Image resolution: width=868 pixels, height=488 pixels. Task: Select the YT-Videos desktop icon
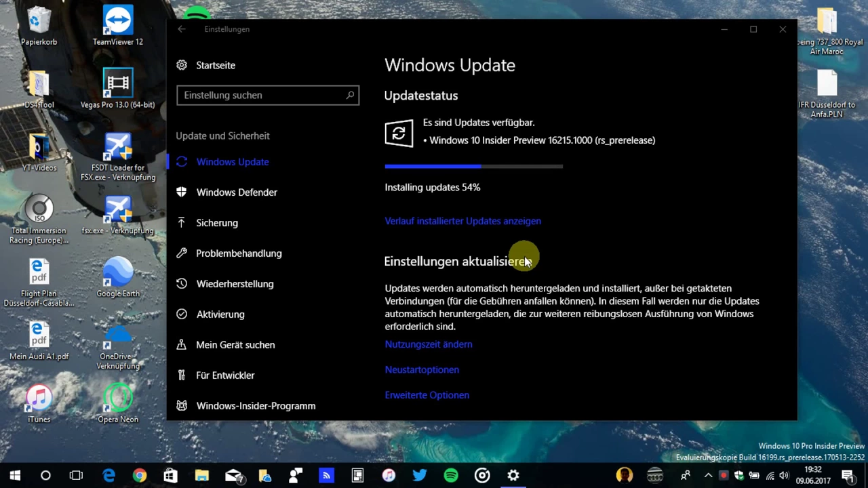point(39,152)
